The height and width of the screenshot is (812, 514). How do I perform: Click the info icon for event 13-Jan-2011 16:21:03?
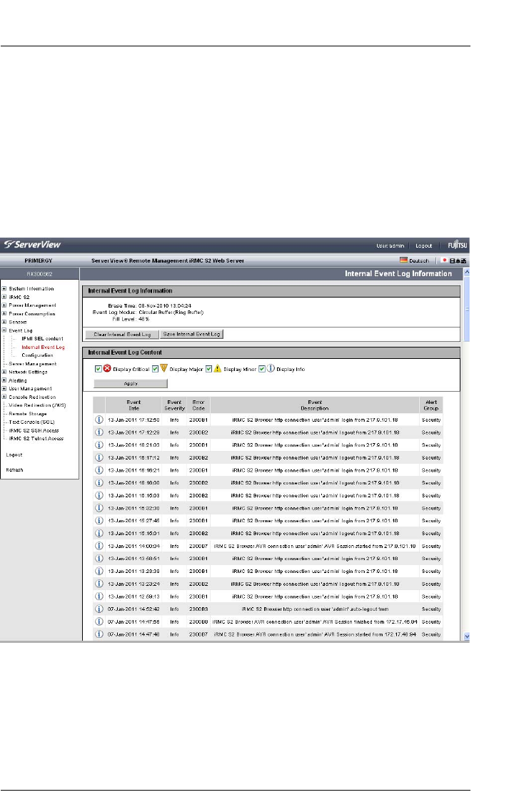[x=99, y=445]
